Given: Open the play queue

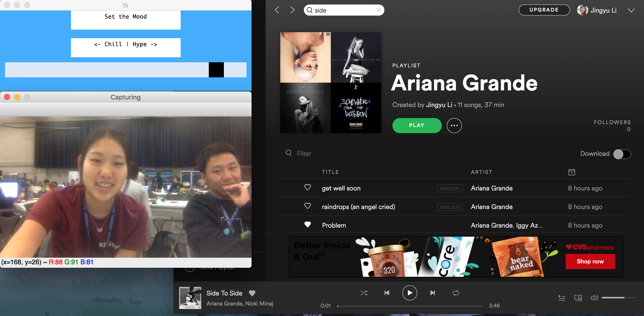Looking at the screenshot, I should point(562,298).
